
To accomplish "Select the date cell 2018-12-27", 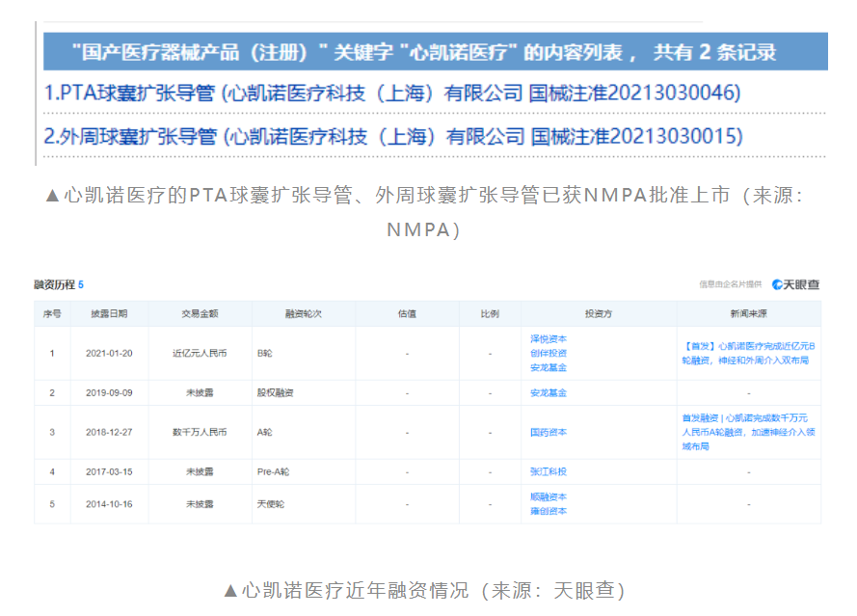I will (x=109, y=432).
